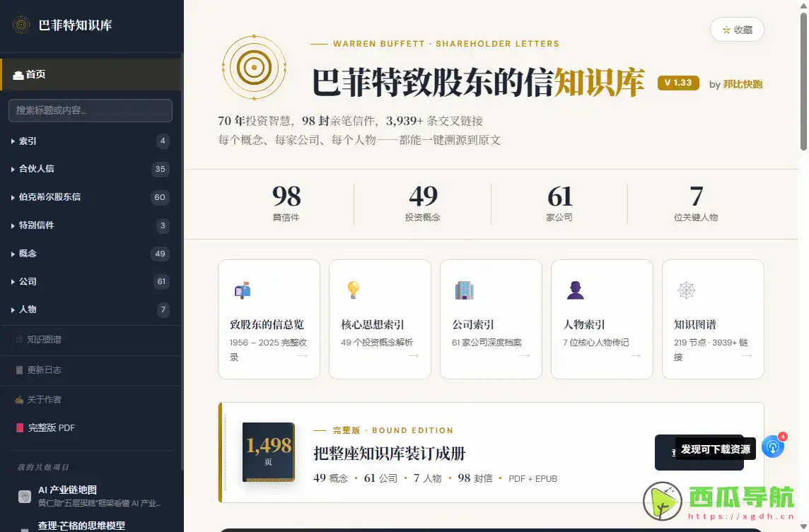Click the 知识图谱 sidebar web icon
Image resolution: width=809 pixels, height=532 pixels.
(20, 340)
